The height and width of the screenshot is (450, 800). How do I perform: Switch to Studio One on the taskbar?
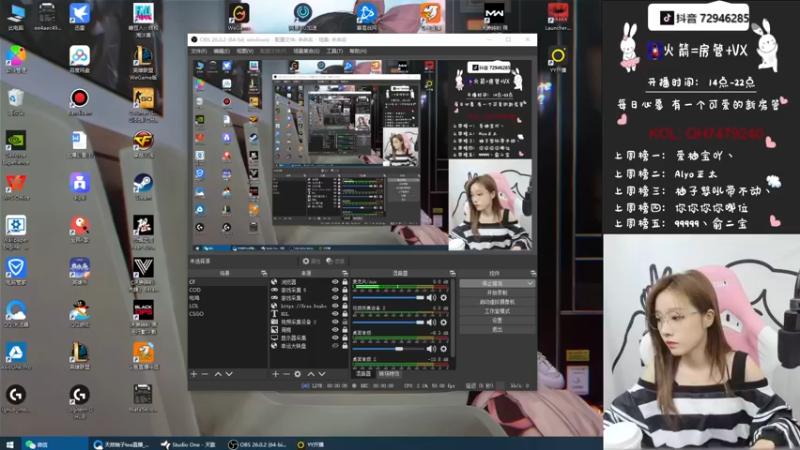(188, 444)
